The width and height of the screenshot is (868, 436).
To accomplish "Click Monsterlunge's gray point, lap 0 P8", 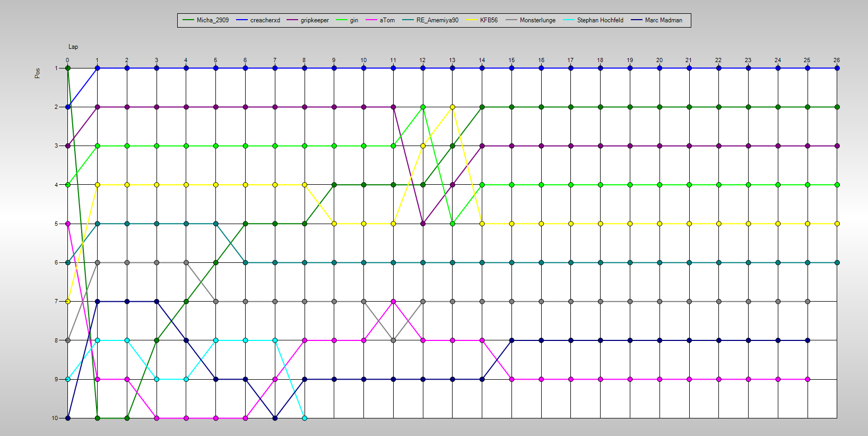I will click(x=68, y=340).
